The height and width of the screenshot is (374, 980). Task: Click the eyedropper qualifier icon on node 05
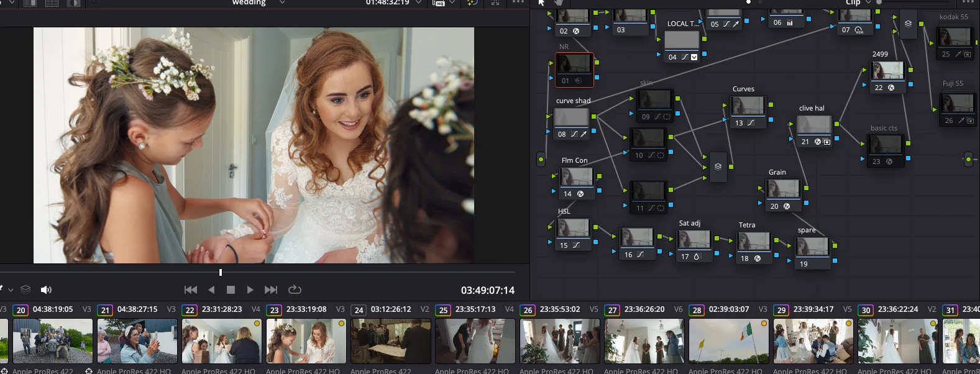pos(736,24)
